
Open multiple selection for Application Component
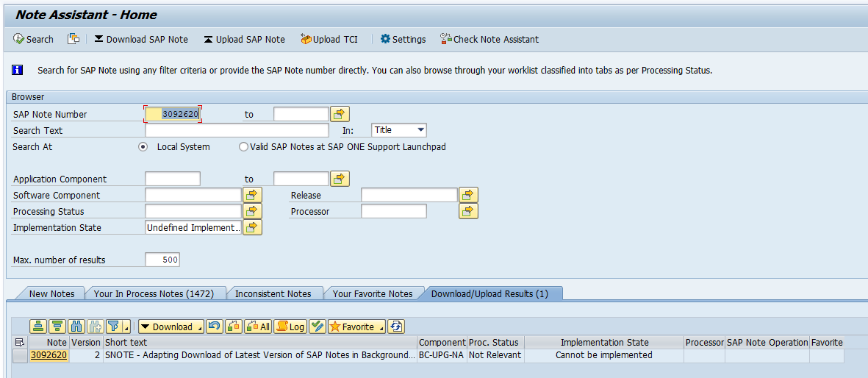[x=340, y=179]
